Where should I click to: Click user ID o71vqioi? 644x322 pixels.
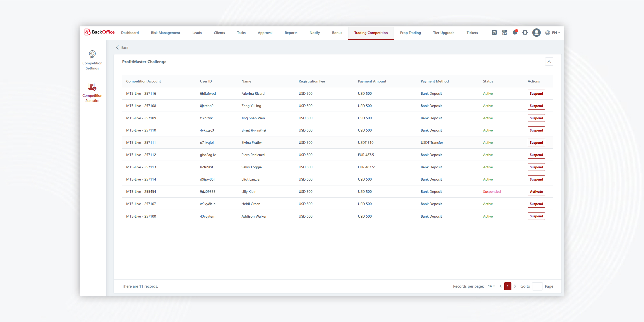[x=207, y=142]
